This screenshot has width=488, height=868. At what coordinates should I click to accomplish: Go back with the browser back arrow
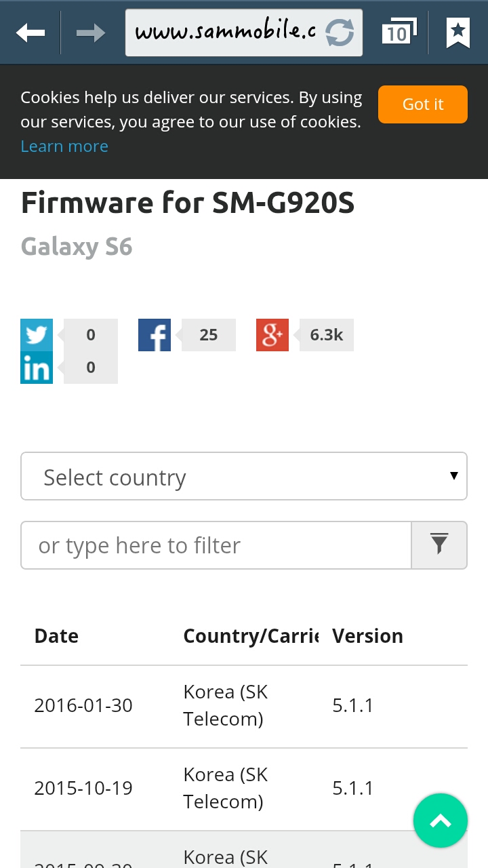click(x=30, y=32)
